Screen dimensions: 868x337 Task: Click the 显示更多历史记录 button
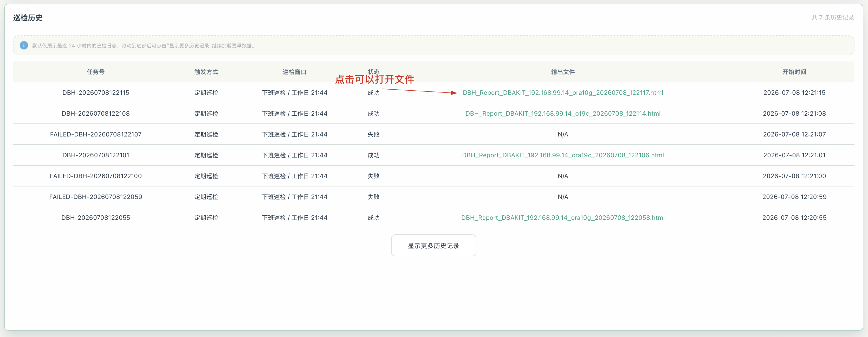(433, 245)
